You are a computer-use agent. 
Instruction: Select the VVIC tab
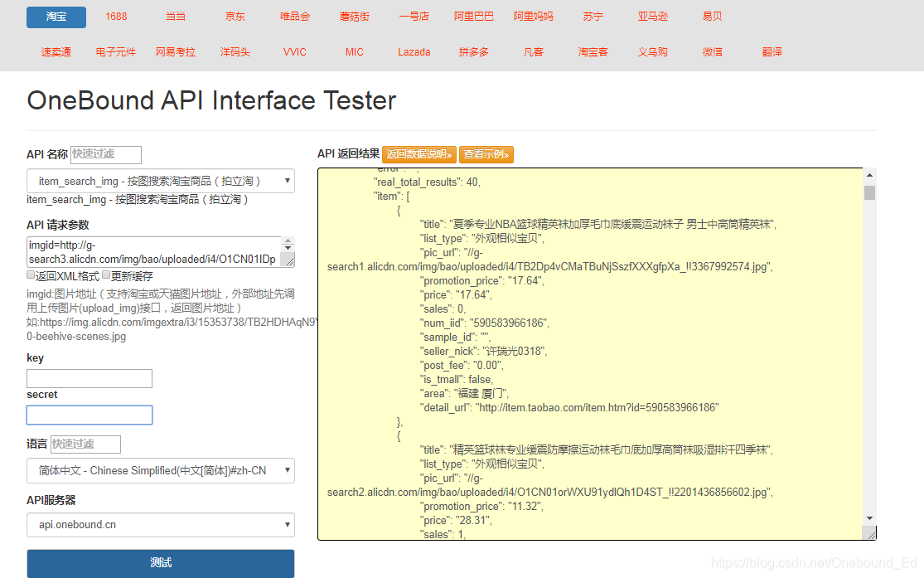tap(295, 52)
